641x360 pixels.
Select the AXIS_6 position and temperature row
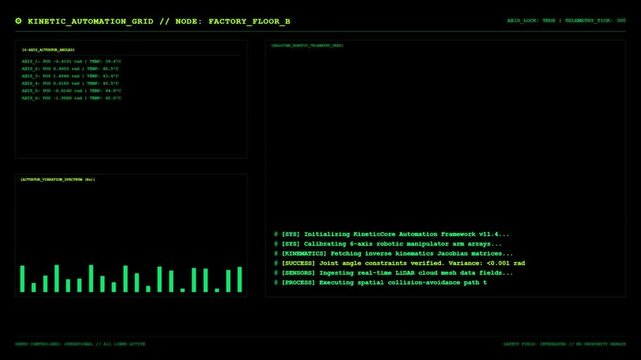point(71,98)
